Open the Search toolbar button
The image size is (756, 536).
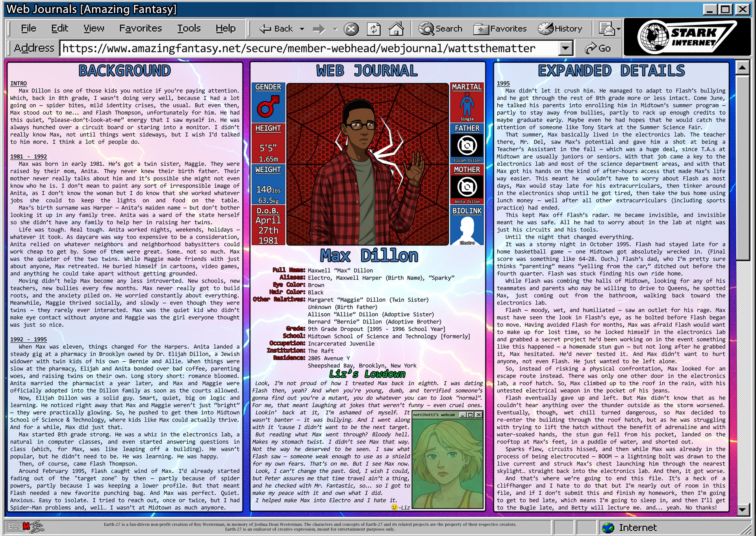[x=440, y=29]
